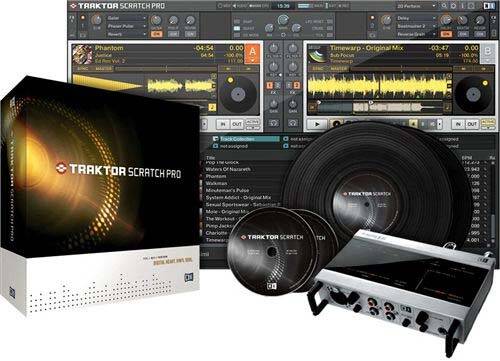Set loop OUT on Deck B
This screenshot has width=500, height=361.
click(472, 124)
